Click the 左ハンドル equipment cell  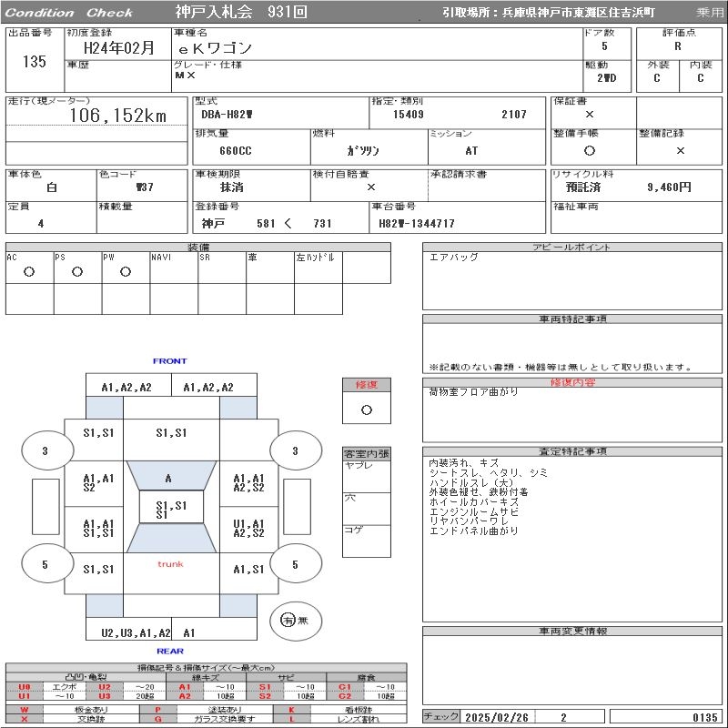click(x=318, y=268)
